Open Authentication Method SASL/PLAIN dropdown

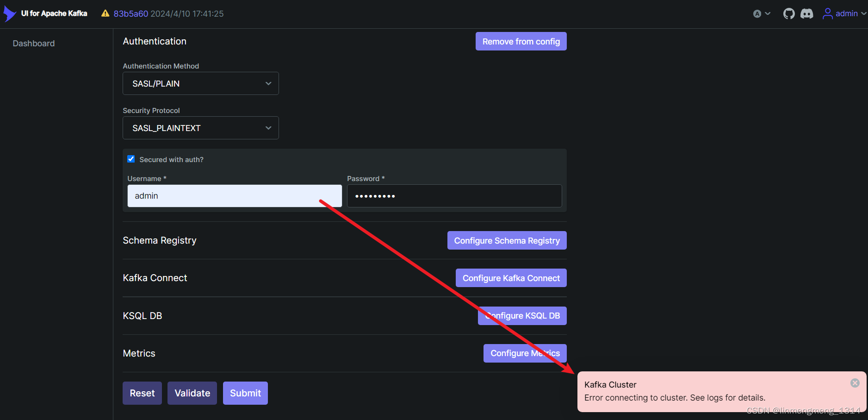click(201, 83)
